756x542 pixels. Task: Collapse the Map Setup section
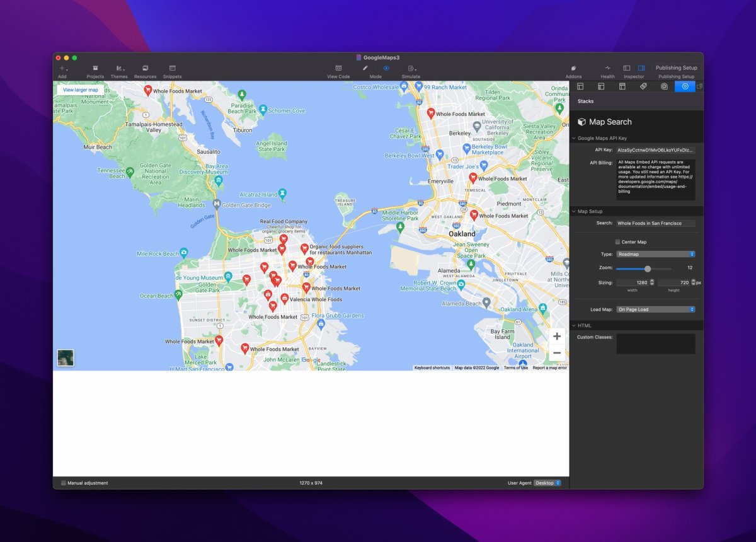(x=573, y=211)
